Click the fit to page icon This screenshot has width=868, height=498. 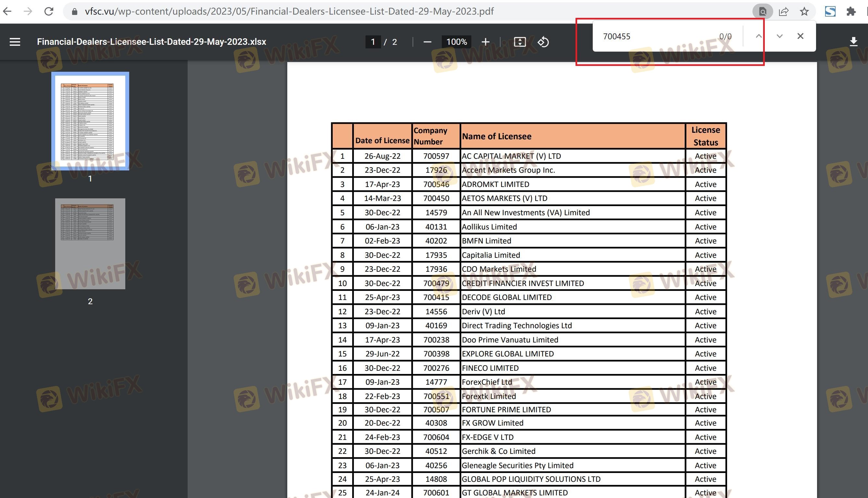tap(519, 42)
